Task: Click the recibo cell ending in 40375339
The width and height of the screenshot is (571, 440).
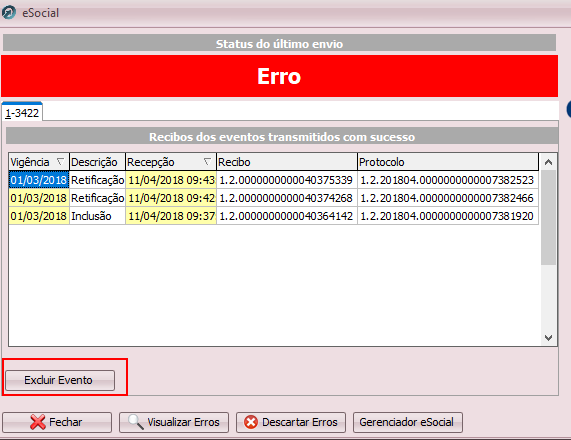Action: click(287, 180)
